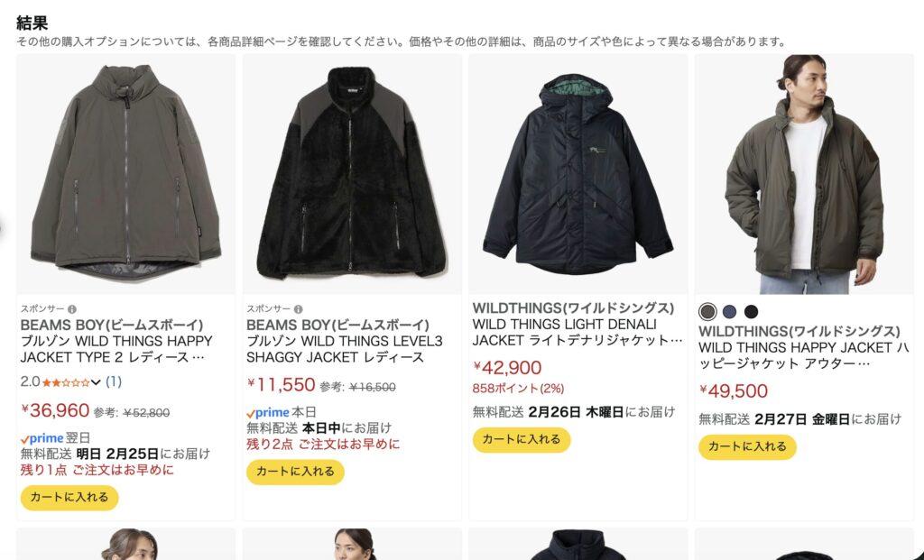Add the ¥42,900 Light Denali Jacket to cart
This screenshot has height=560, width=924.
coord(522,440)
